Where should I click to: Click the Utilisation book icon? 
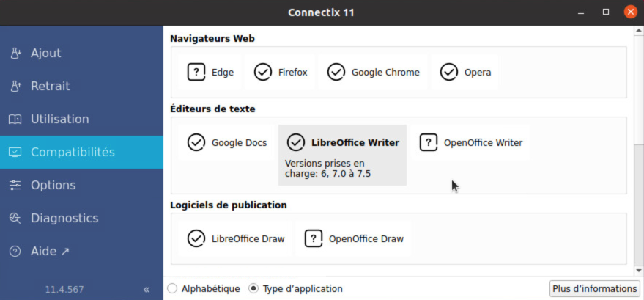pos(15,120)
